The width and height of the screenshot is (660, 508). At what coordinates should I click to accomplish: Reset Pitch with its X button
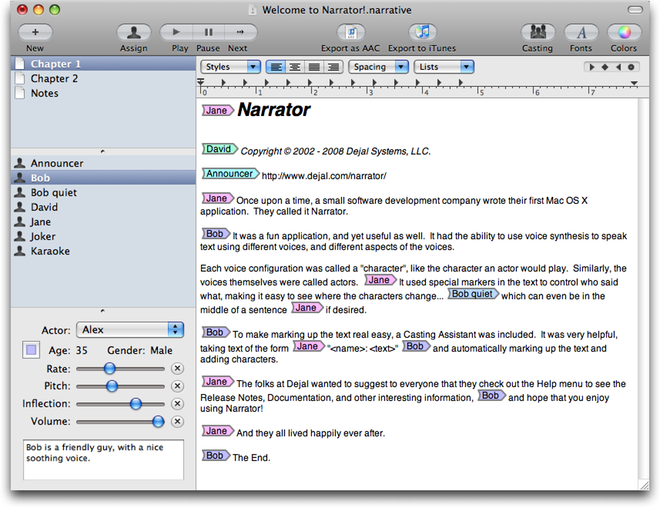point(178,386)
